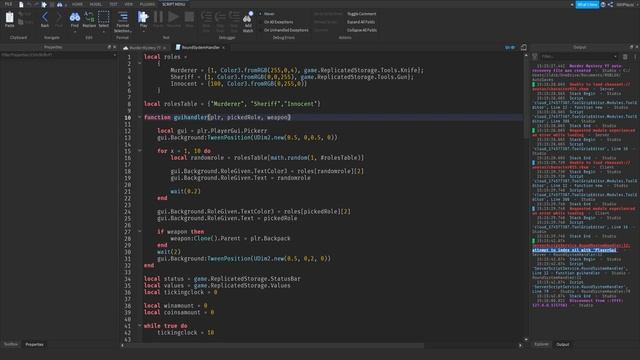Image resolution: width=640 pixels, height=360 pixels.
Task: Open the Select dropdown arrow
Action: (x=104, y=31)
